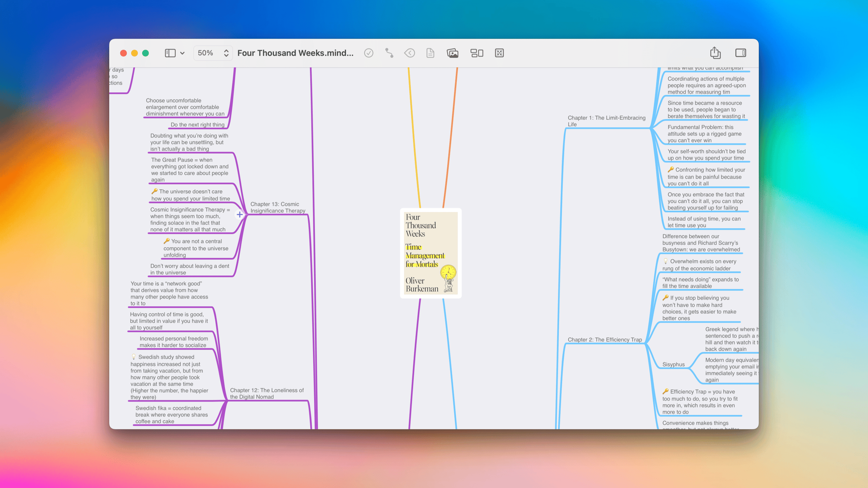Screen dimensions: 868x488
Task: Click the green full-screen window button
Action: (x=145, y=53)
